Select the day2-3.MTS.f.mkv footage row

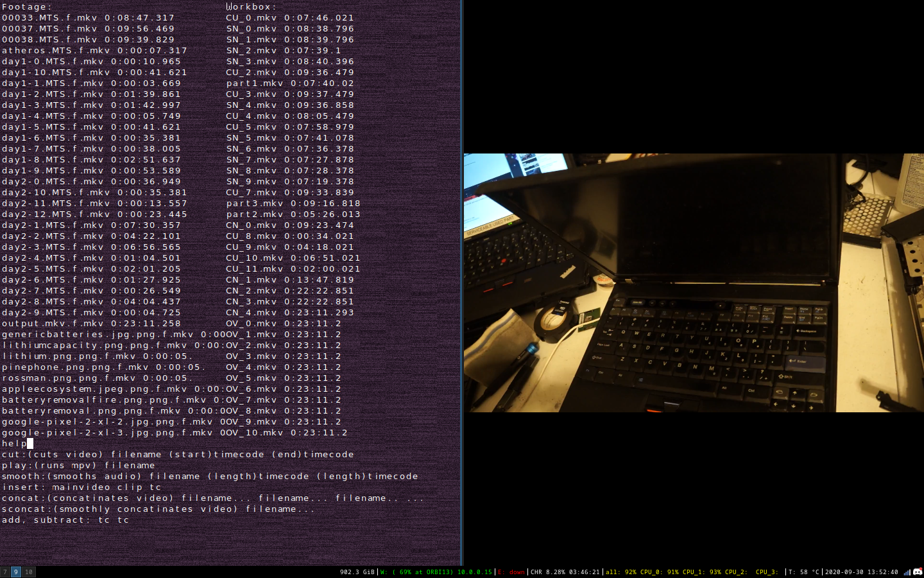pyautogui.click(x=91, y=247)
